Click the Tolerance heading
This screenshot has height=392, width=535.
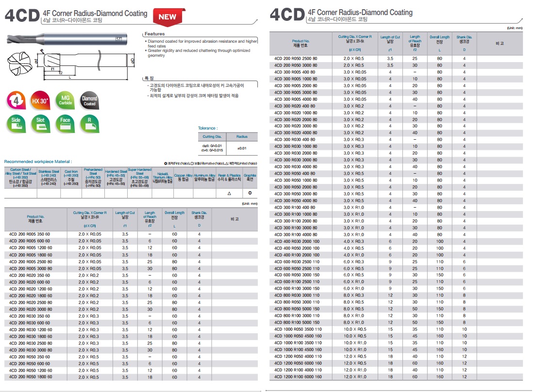tap(208, 128)
